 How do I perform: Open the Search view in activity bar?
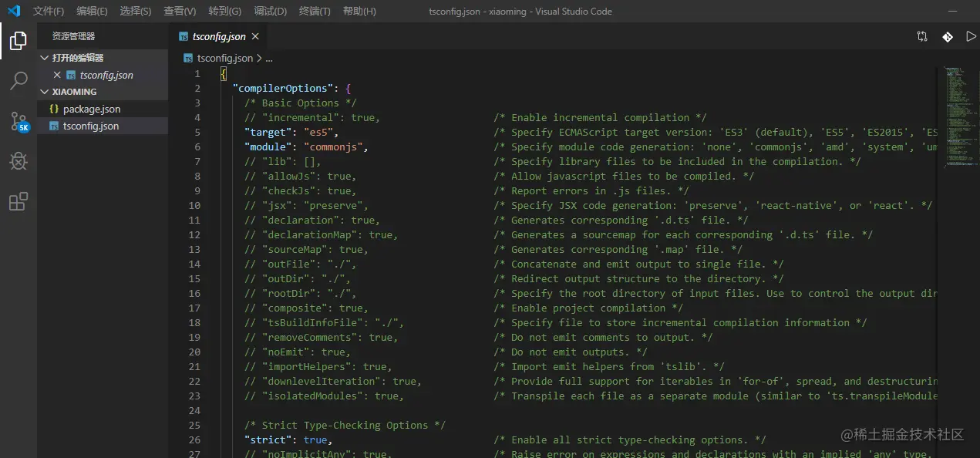(x=19, y=81)
